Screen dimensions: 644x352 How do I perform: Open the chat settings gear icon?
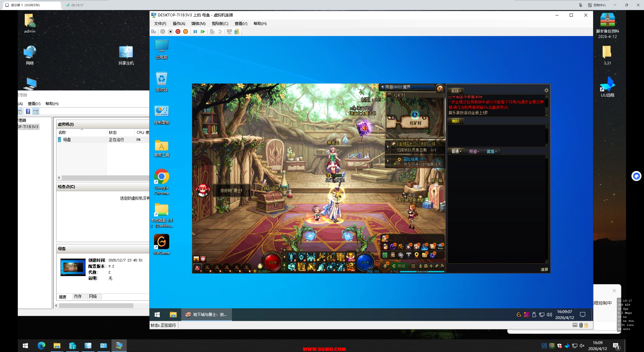(x=546, y=91)
